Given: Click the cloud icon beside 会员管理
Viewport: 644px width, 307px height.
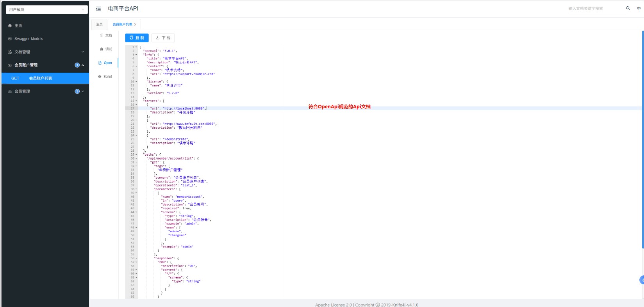Looking at the screenshot, I should 10,92.
